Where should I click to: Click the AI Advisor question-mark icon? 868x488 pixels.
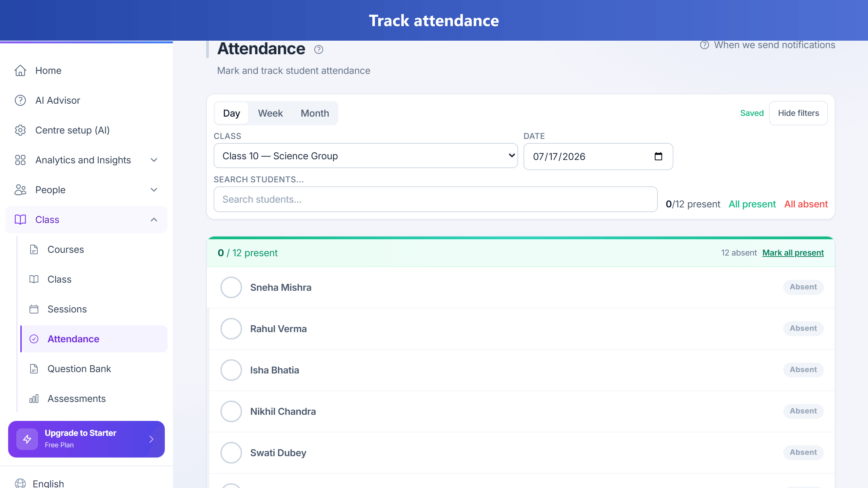click(20, 100)
